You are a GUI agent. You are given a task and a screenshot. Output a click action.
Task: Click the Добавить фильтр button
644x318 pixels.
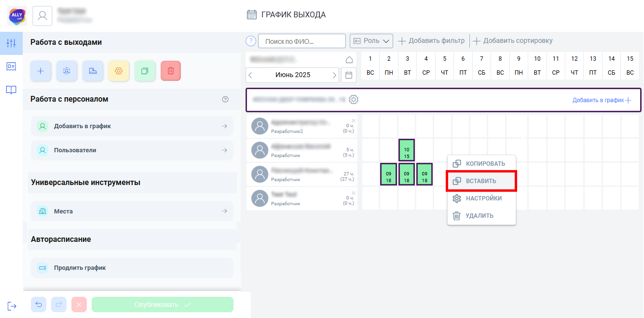[x=431, y=41]
